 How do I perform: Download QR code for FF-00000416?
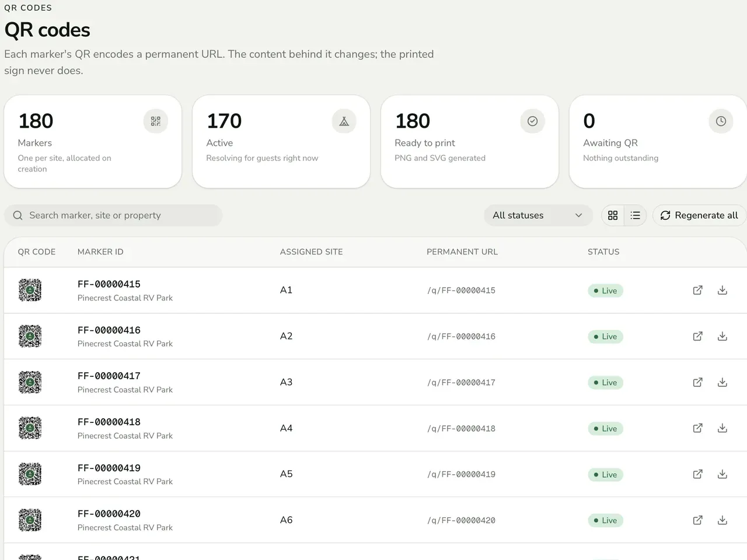[x=722, y=336]
